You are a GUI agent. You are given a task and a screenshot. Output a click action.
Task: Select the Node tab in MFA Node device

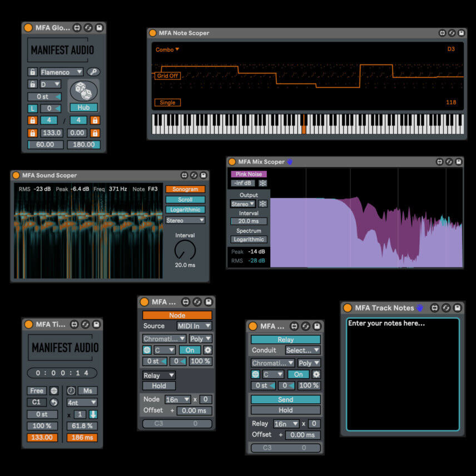click(177, 315)
